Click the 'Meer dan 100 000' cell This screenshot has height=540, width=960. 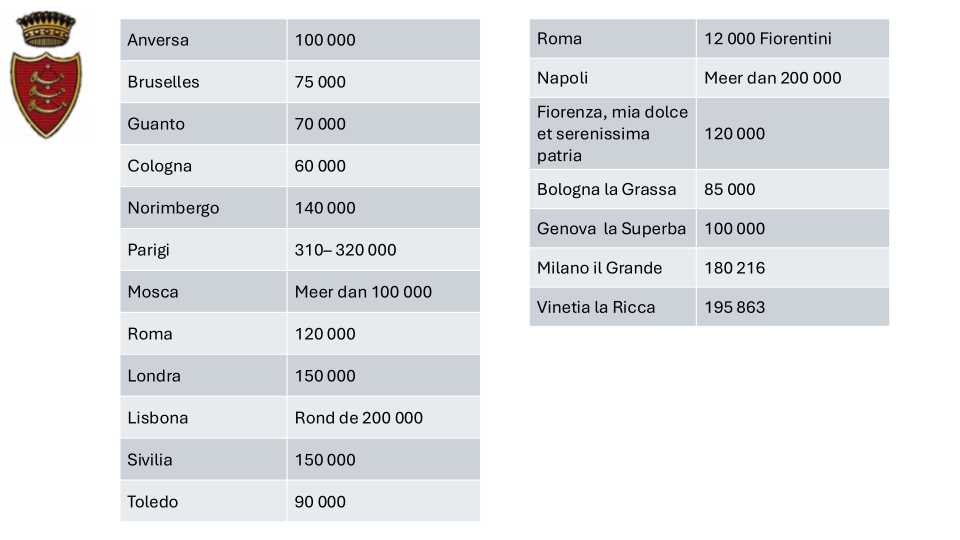click(x=382, y=292)
